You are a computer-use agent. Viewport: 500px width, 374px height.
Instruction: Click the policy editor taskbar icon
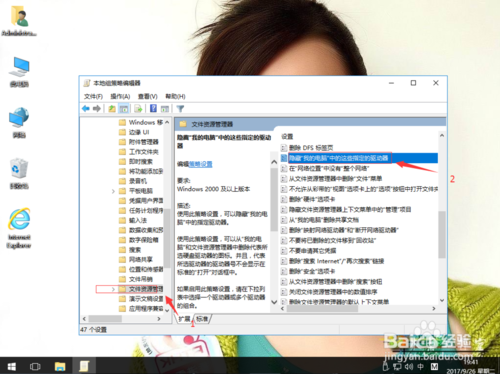click(84, 366)
